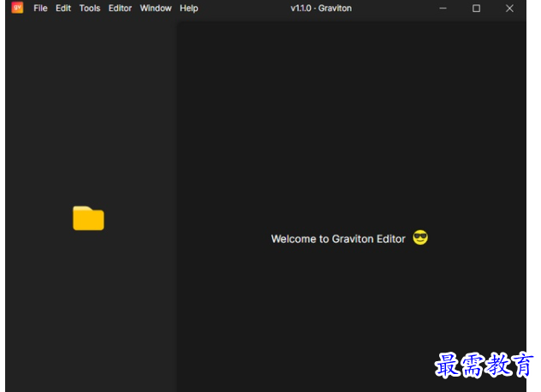Click the sunglasses emoji beside welcome text
The height and width of the screenshot is (392, 541).
click(x=420, y=238)
